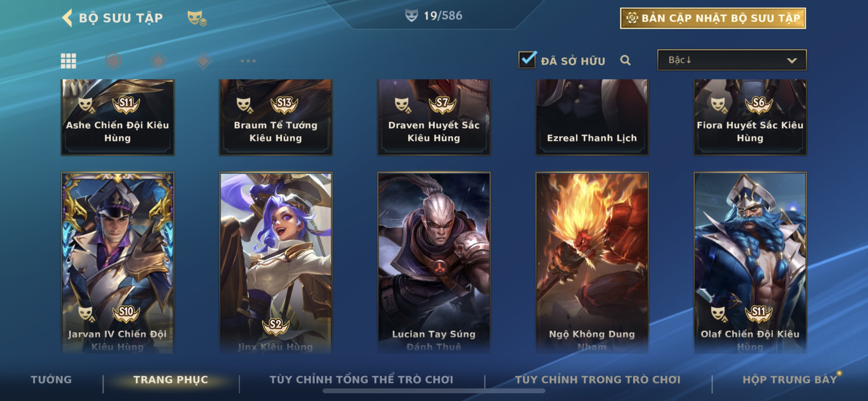Select the hexagon rarity filter icon
The height and width of the screenshot is (401, 868).
113,61
